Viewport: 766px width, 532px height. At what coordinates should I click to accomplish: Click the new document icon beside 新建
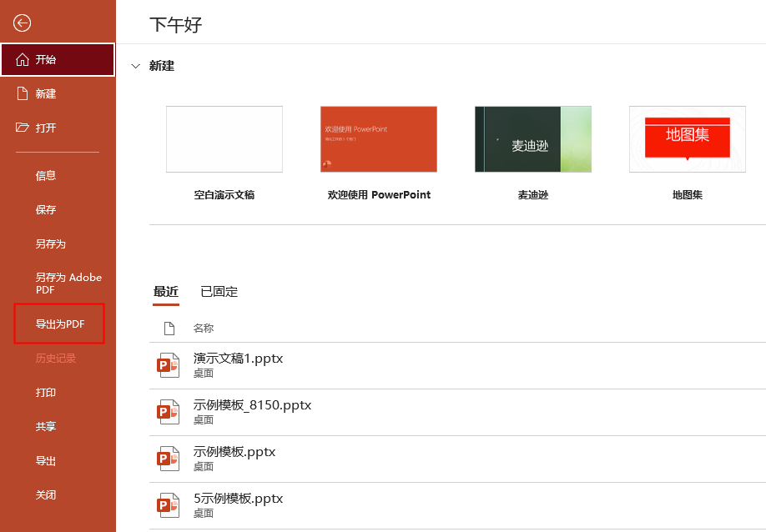point(23,93)
